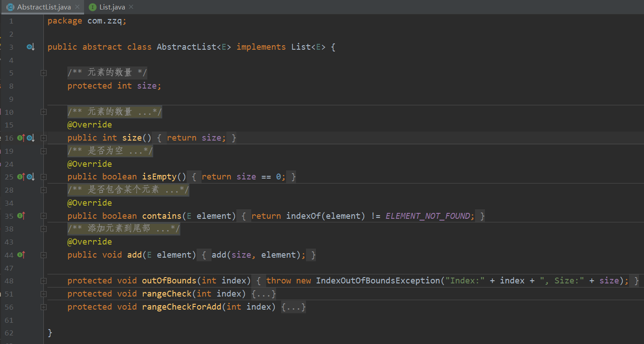Click 'return size;' in the size() method
Viewport: 644px width, 344px height.
pos(197,138)
